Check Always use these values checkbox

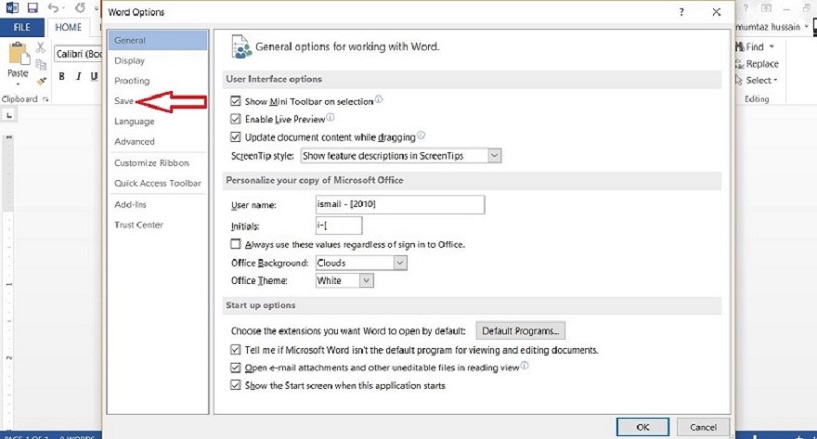pos(236,244)
